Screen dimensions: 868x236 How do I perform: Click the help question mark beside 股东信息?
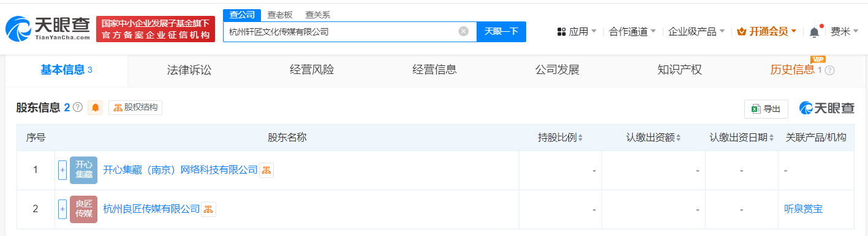(x=78, y=108)
